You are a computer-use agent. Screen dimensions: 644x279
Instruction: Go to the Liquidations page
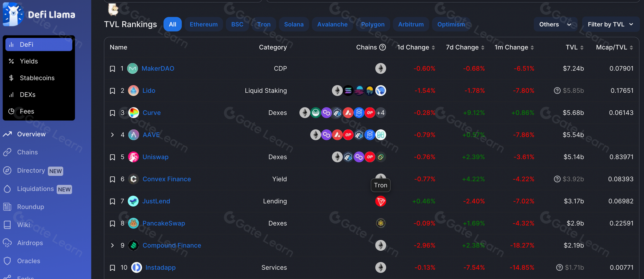[x=35, y=189]
